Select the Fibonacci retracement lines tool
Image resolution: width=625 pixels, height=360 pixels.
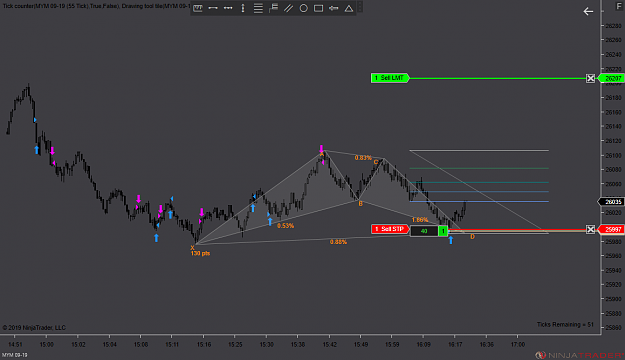pos(258,8)
